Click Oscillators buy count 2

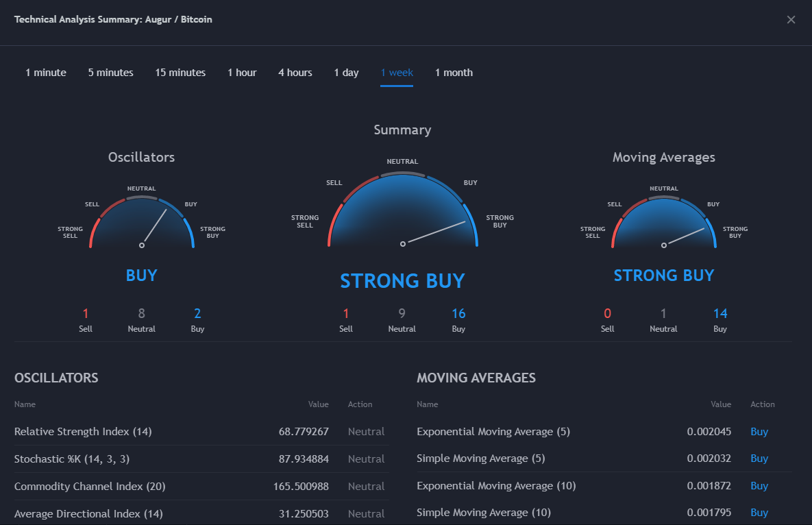click(197, 313)
